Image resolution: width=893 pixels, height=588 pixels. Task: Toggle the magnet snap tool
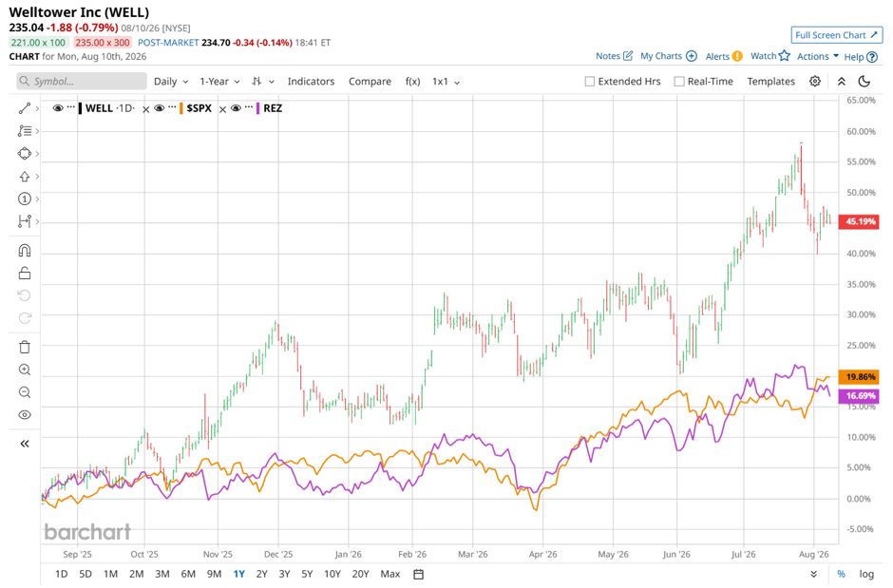click(25, 251)
